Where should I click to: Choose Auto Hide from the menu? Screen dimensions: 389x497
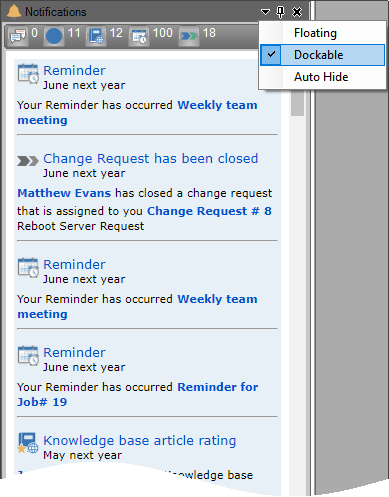pyautogui.click(x=322, y=77)
